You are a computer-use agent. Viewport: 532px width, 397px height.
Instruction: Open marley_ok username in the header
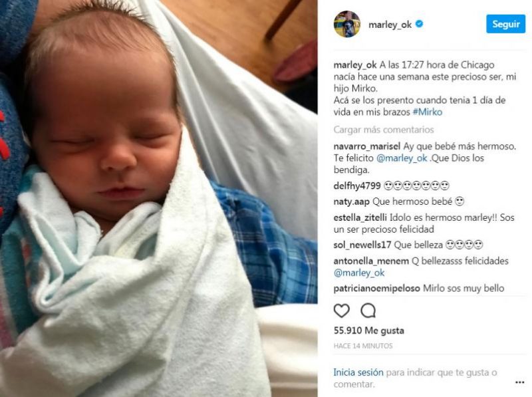390,25
